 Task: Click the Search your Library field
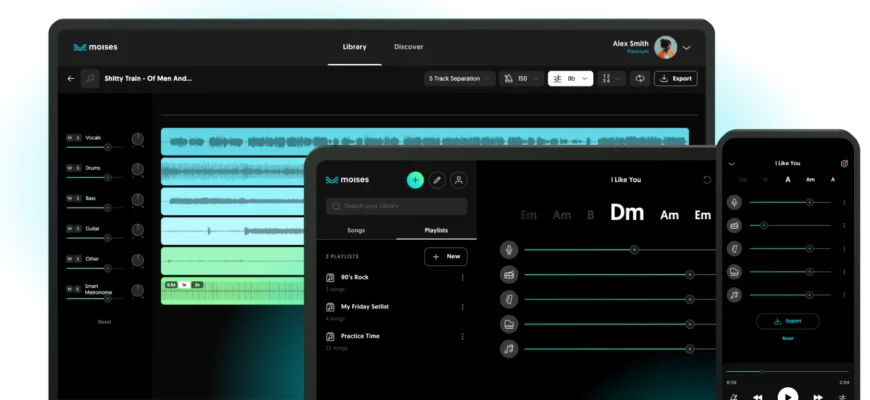[x=396, y=206]
